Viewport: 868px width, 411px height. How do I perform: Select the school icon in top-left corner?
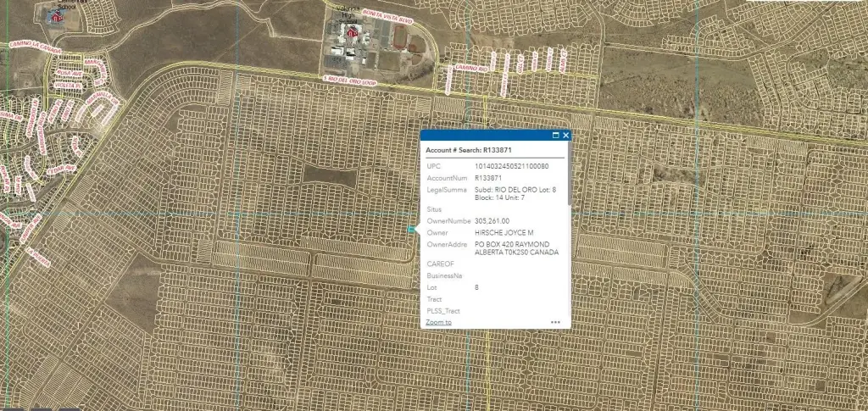58,14
